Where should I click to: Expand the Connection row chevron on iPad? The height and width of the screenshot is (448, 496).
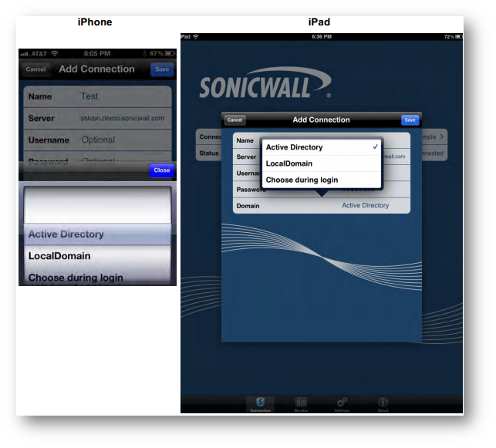point(441,136)
